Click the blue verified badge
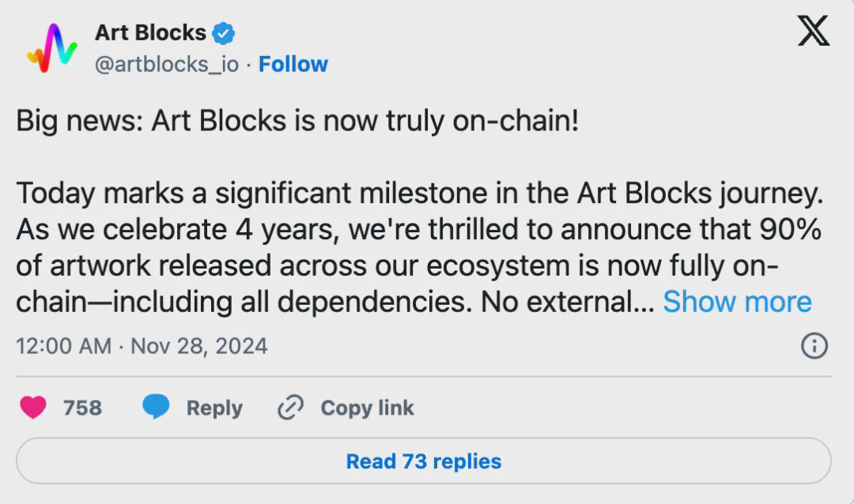854x504 pixels. pyautogui.click(x=224, y=33)
